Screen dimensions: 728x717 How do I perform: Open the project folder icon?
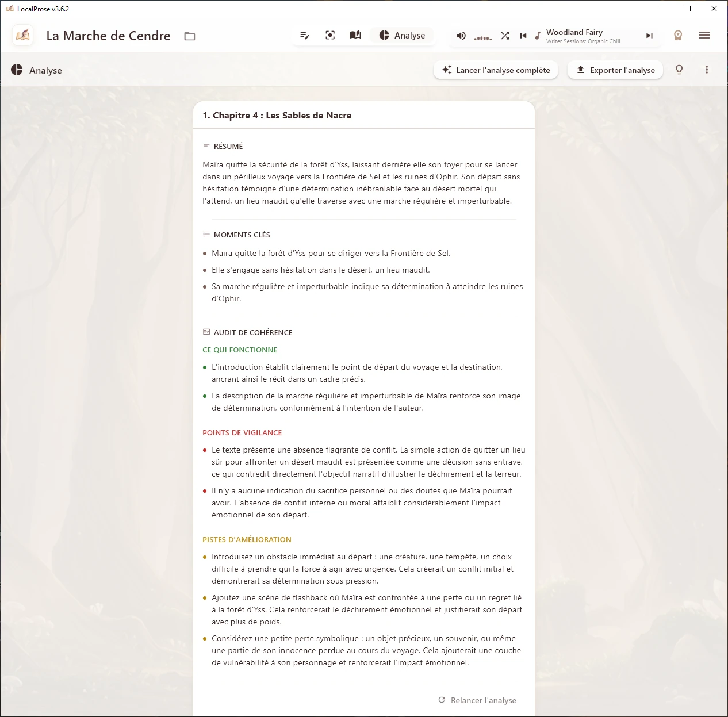(190, 36)
